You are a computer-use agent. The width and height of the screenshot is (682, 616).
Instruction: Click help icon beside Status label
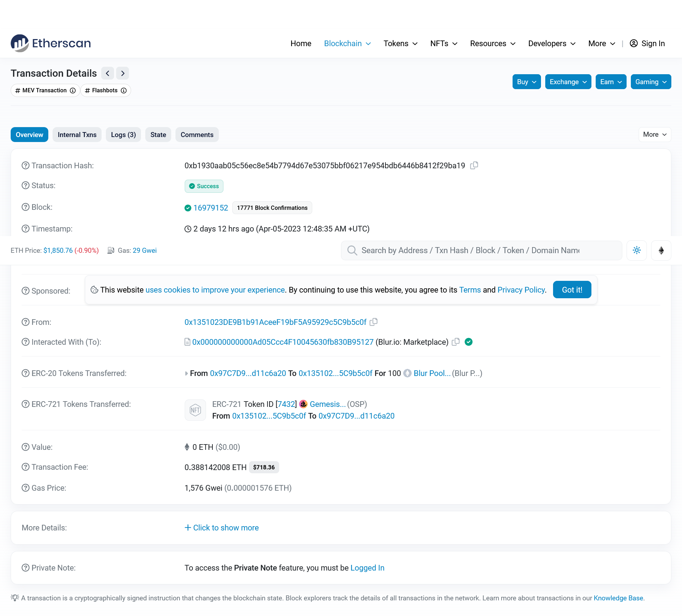click(x=26, y=185)
